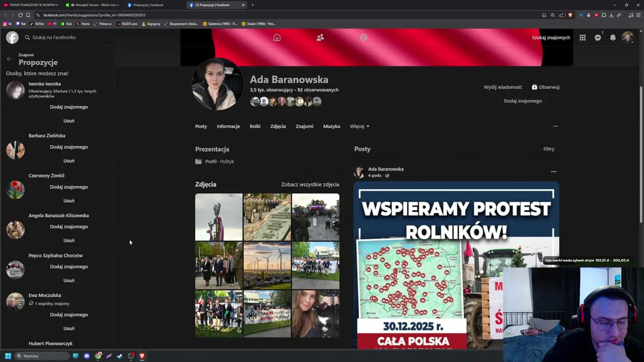This screenshot has width=644, height=362.
Task: Click Wyślij wiadomość button
Action: (503, 87)
